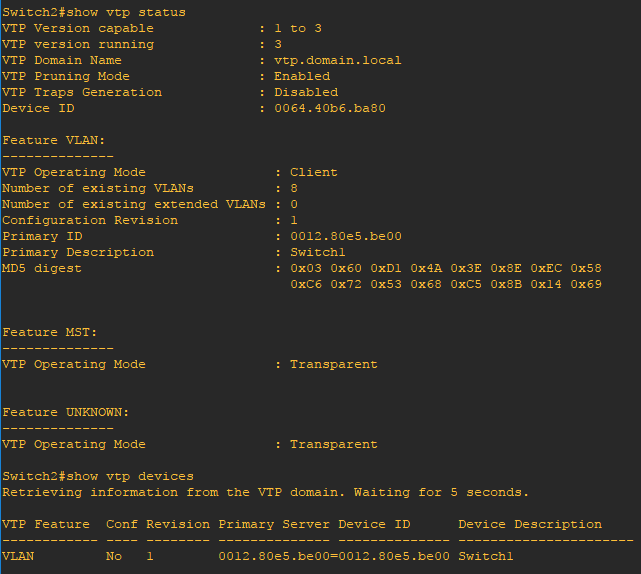641x574 pixels.
Task: Click Transparent mode under Feature UNKNOWN
Action: click(334, 444)
